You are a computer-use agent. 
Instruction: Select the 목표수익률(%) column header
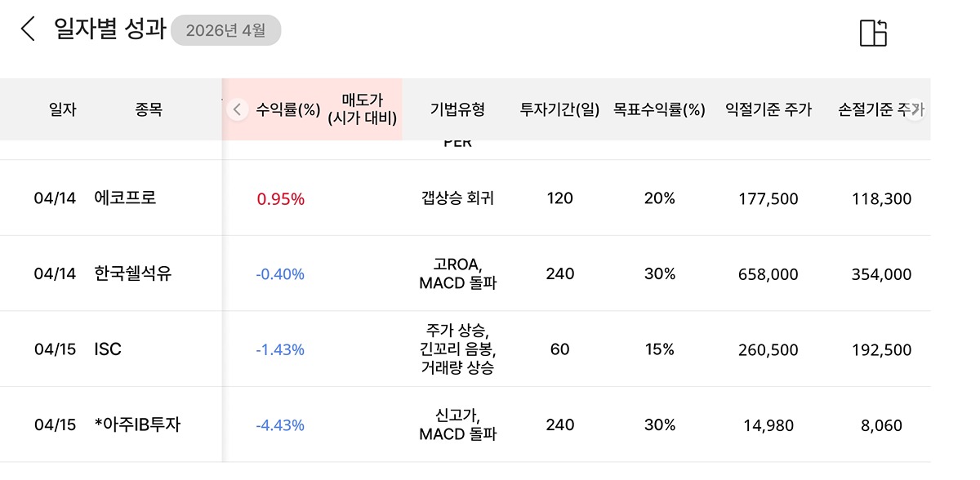coord(659,109)
